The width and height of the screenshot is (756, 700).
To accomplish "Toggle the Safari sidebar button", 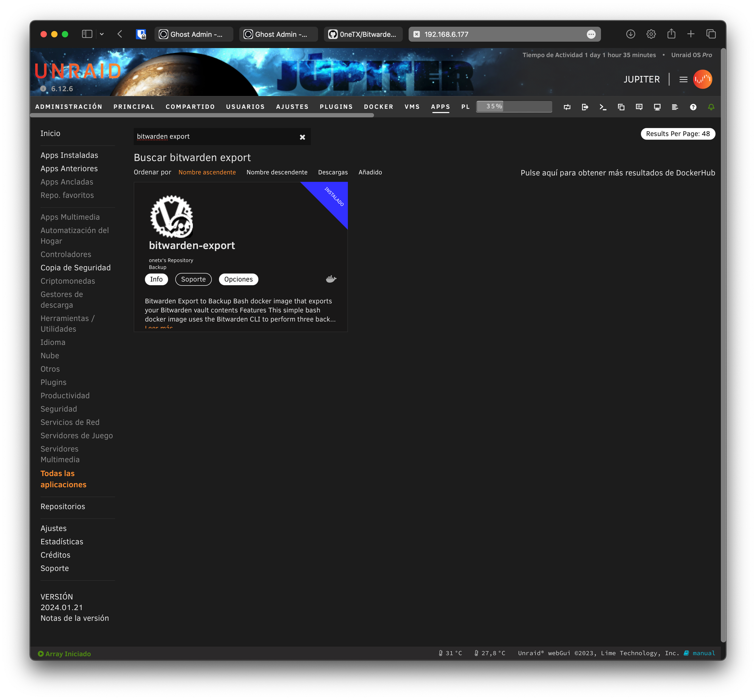I will pos(87,34).
